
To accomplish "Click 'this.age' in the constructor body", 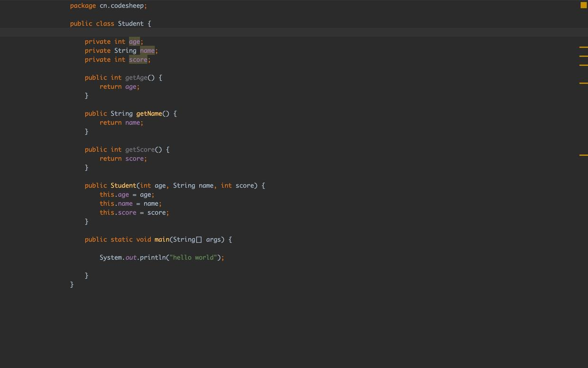I will 114,195.
